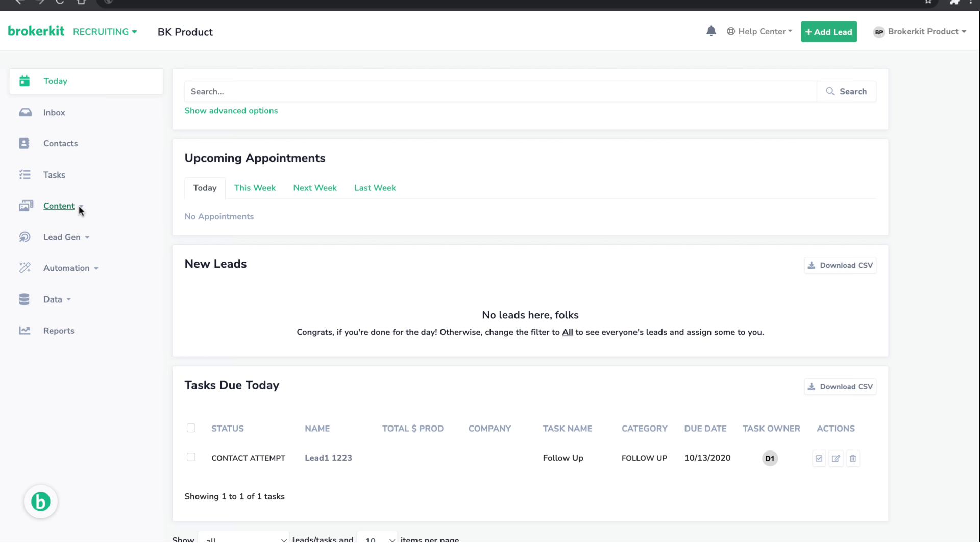
Task: Click the Lead Gen radar icon
Action: click(x=24, y=237)
